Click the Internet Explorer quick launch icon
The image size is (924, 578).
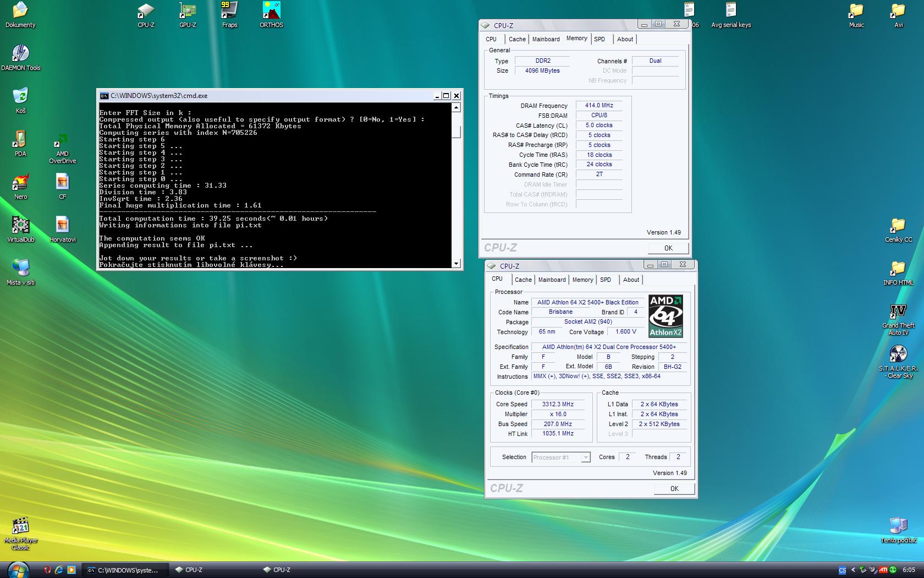59,570
